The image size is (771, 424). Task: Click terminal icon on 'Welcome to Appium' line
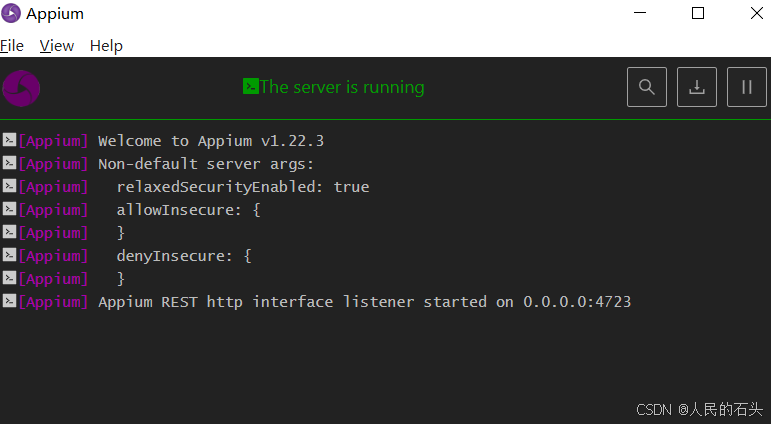coord(9,140)
